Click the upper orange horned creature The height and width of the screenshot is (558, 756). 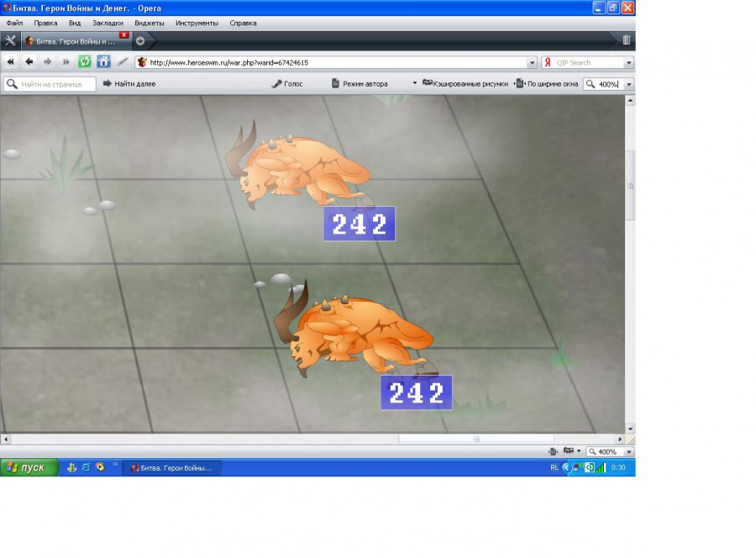coord(298,166)
